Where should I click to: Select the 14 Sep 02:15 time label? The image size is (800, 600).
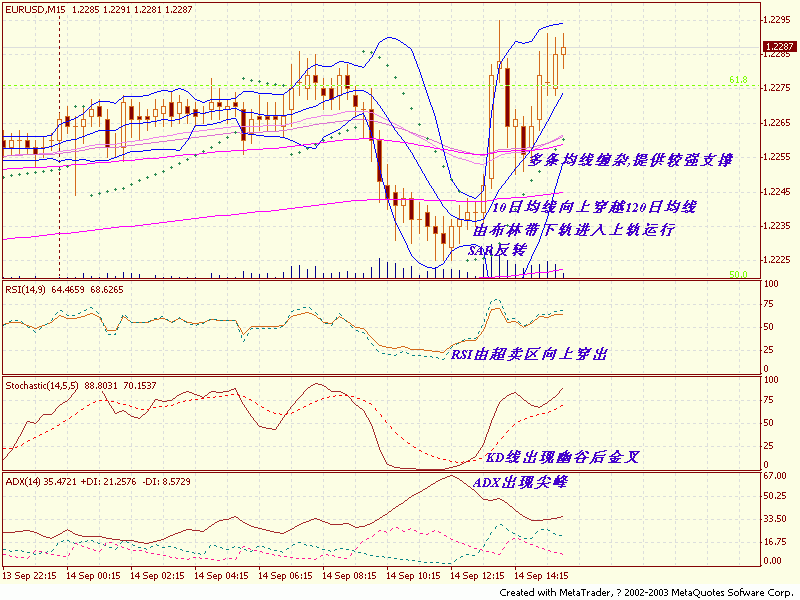[157, 576]
